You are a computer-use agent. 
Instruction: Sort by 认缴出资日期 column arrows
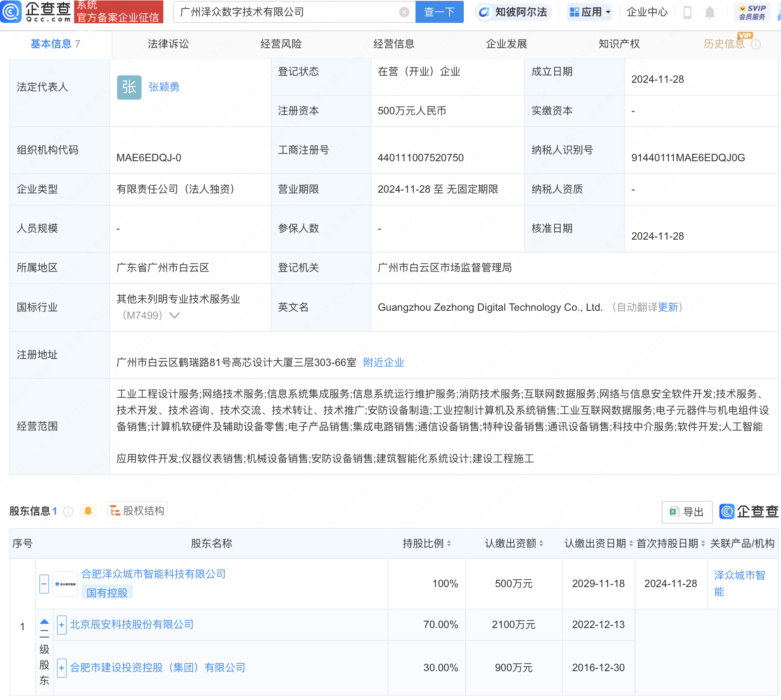(x=631, y=544)
